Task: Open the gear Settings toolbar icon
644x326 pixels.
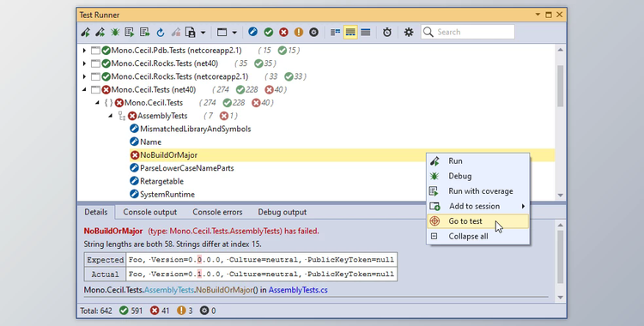Action: point(409,32)
